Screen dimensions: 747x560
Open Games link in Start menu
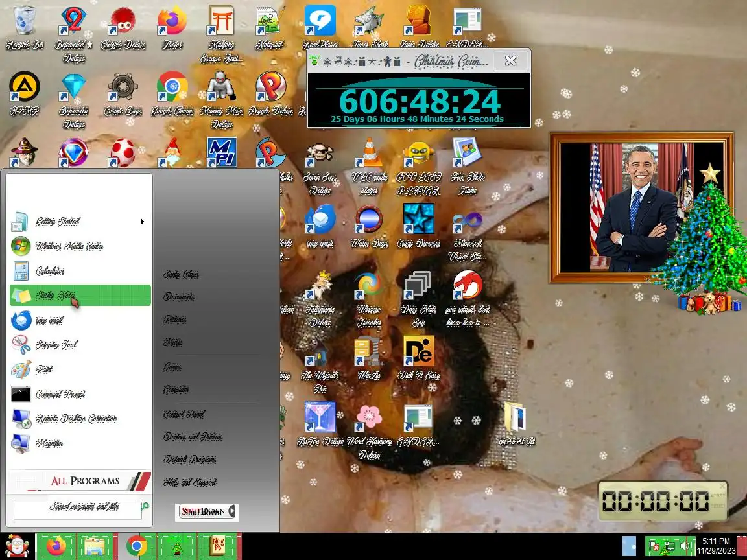[172, 367]
